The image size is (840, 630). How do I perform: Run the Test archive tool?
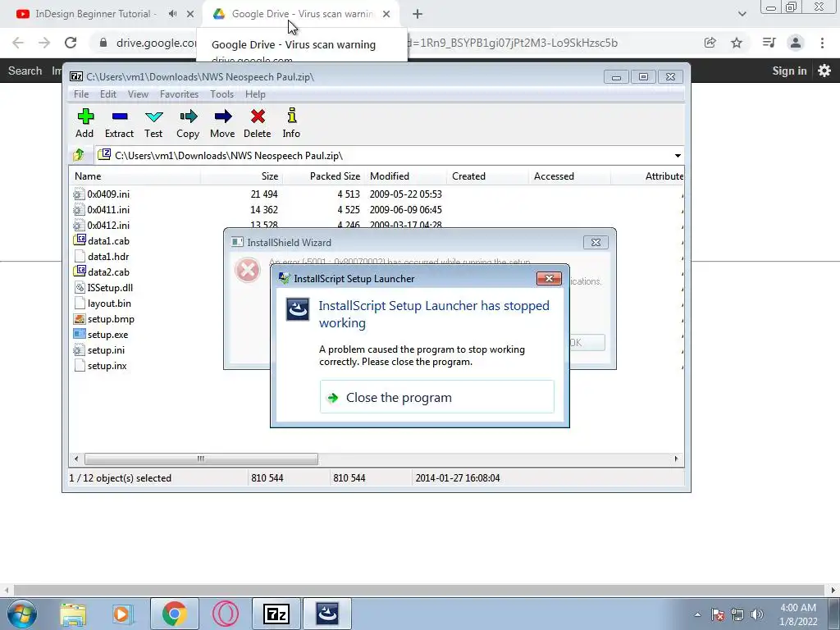(153, 123)
